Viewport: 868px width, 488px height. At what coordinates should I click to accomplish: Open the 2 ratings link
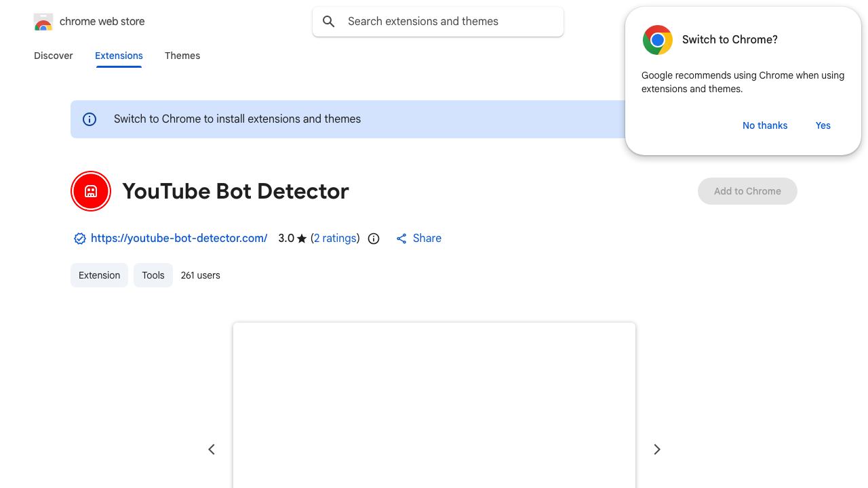pos(335,239)
